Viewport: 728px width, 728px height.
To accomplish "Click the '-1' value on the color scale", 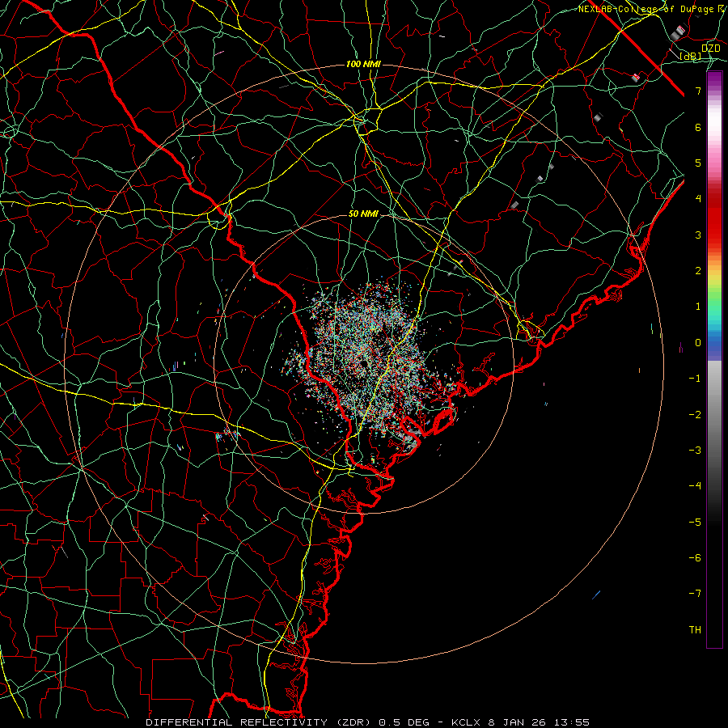I will tap(695, 379).
